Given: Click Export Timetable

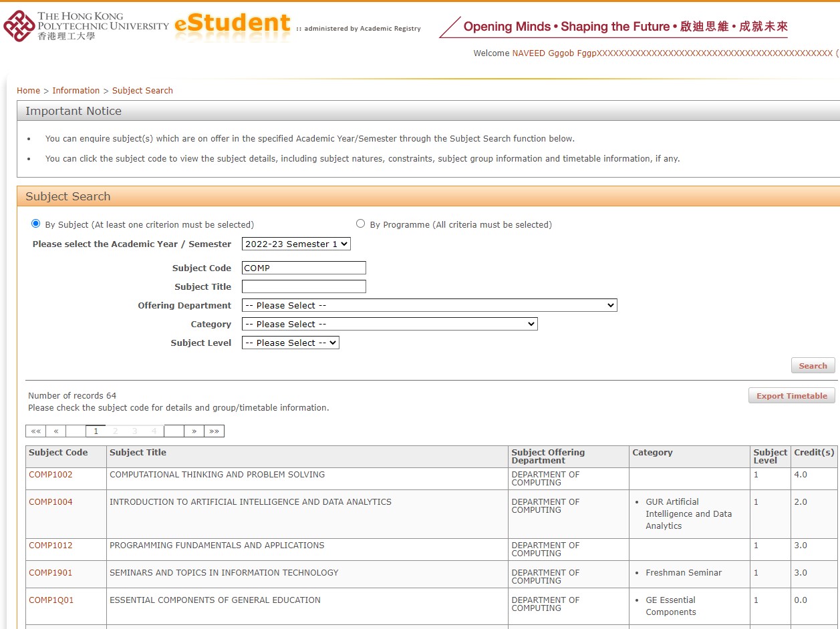Looking at the screenshot, I should tap(791, 395).
